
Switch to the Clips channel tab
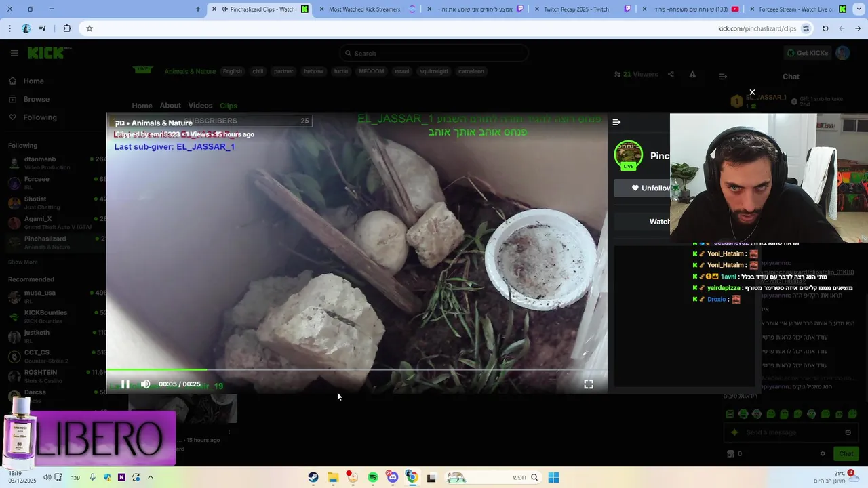tap(229, 106)
